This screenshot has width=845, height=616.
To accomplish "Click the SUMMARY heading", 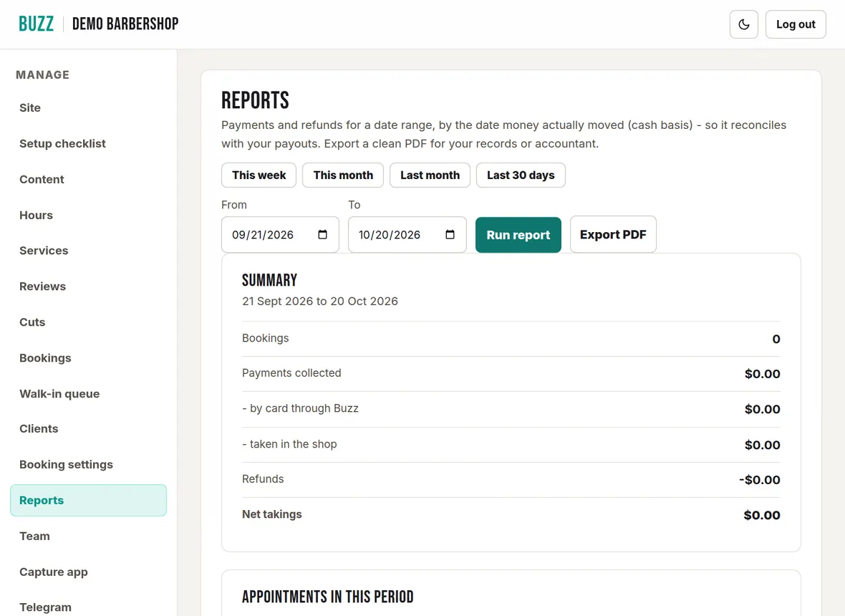I will (269, 280).
